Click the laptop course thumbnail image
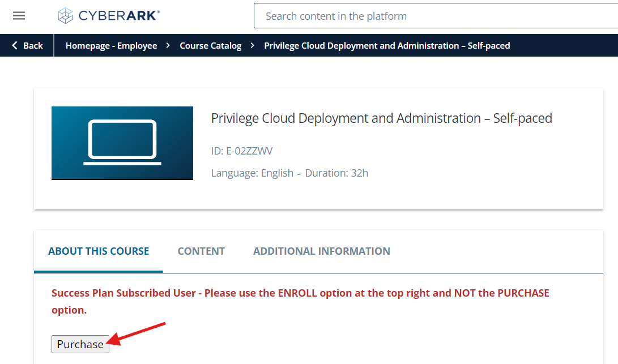Image resolution: width=618 pixels, height=364 pixels. (x=122, y=143)
